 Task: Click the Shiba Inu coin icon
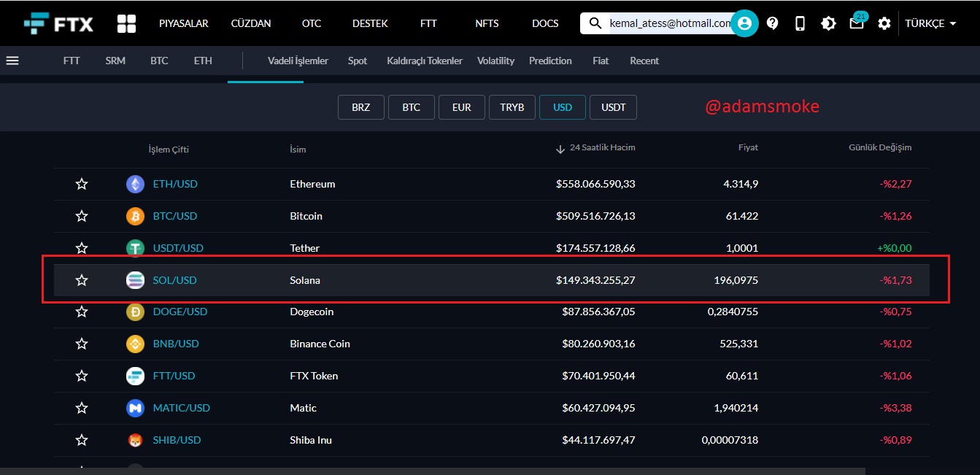135,440
